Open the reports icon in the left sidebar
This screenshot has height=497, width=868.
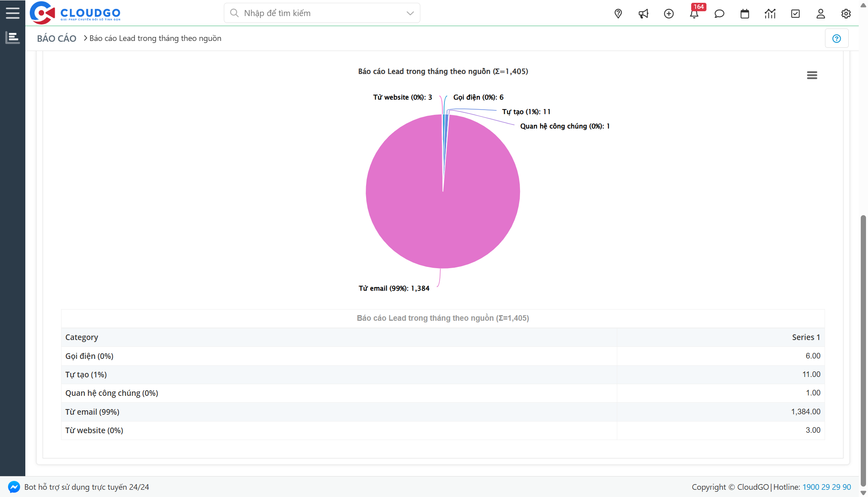(12, 37)
